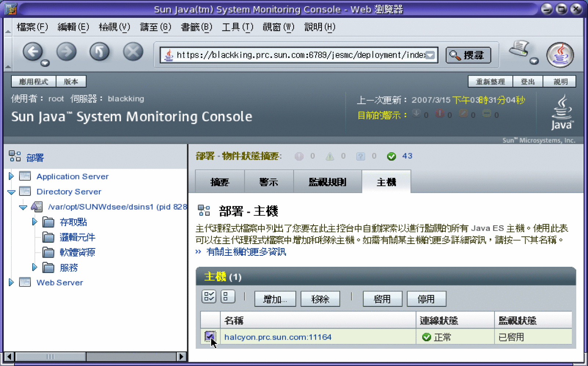
Task: Click the green OK status check icon
Action: [392, 157]
